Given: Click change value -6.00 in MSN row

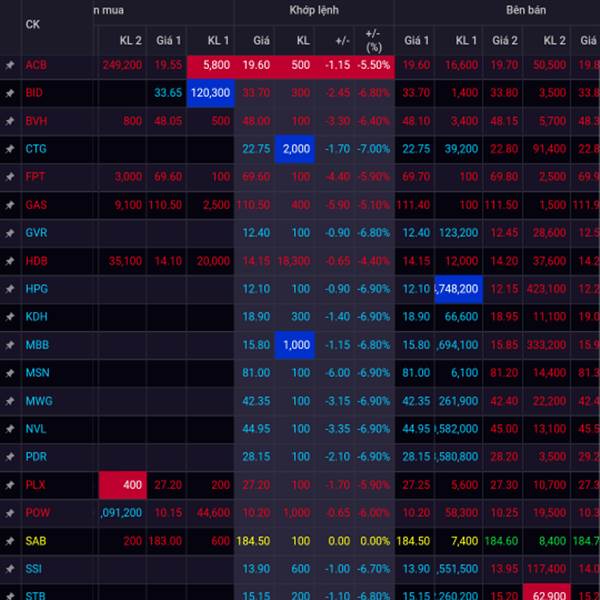Looking at the screenshot, I should click(x=338, y=373).
